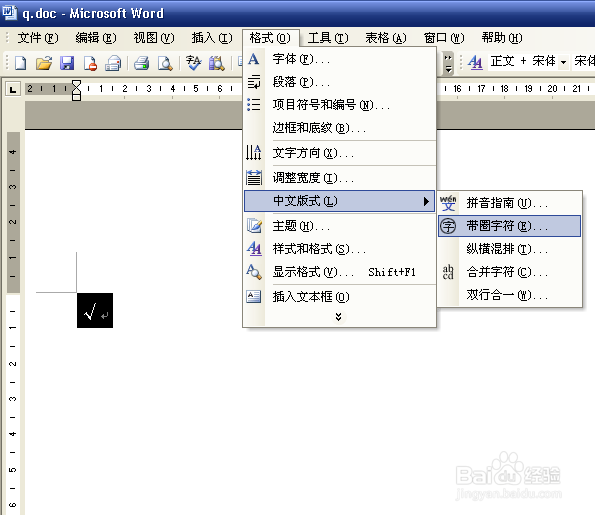Select 样式和格式(S)... menu entry

coord(339,249)
